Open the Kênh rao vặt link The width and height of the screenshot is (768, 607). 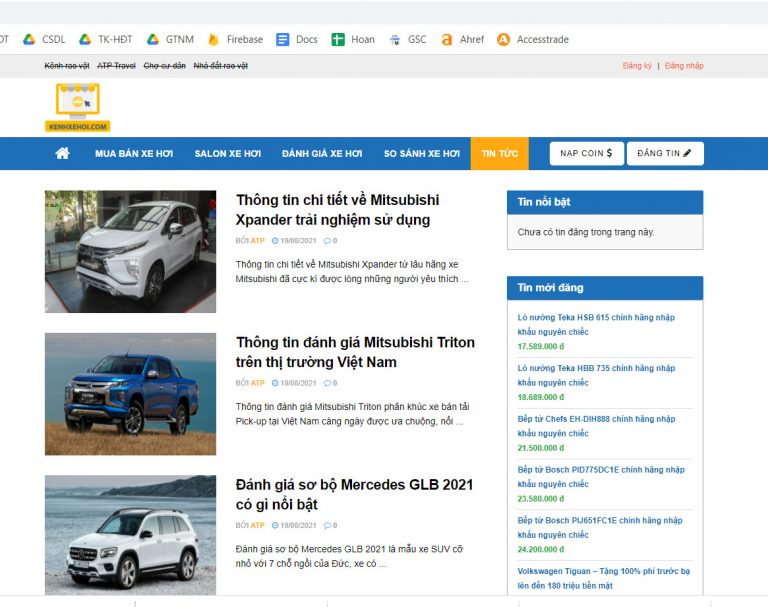coord(67,66)
